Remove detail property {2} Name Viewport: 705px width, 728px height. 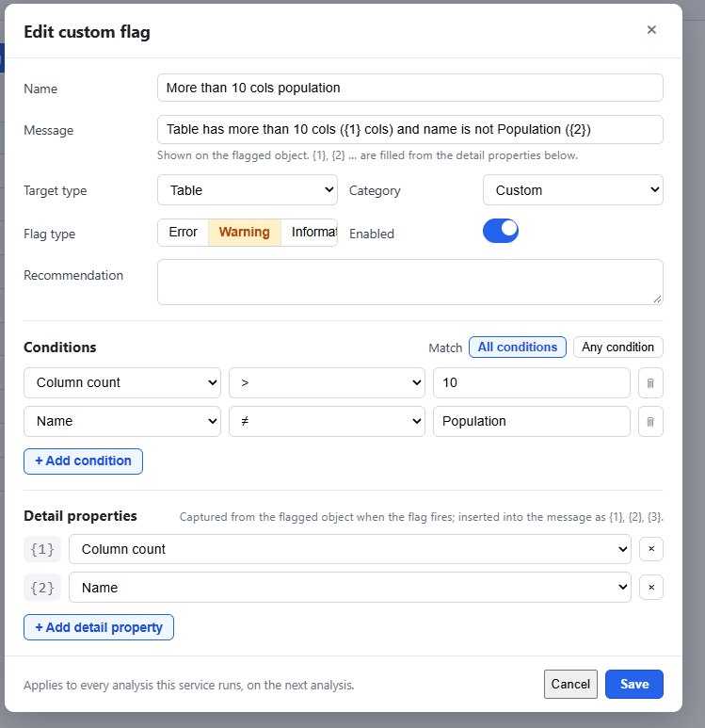click(651, 588)
